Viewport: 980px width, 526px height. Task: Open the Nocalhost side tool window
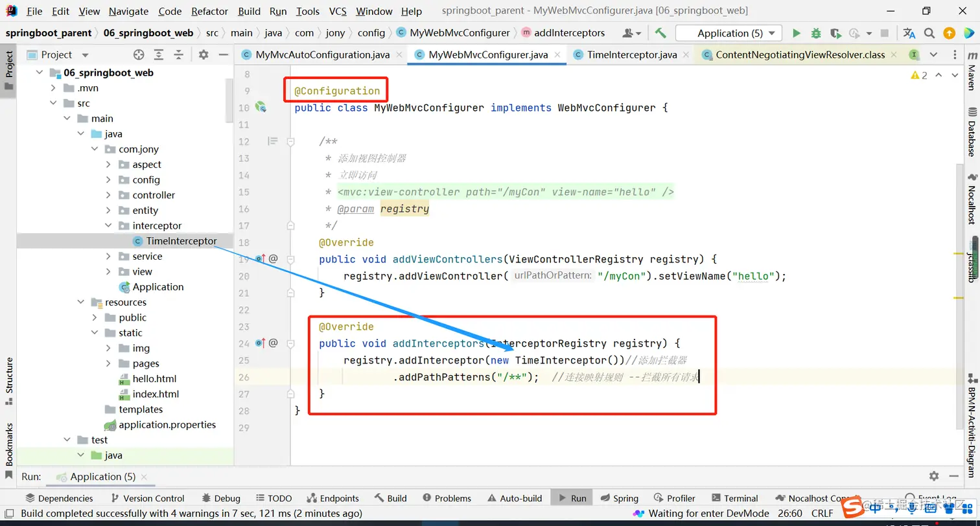click(x=972, y=199)
